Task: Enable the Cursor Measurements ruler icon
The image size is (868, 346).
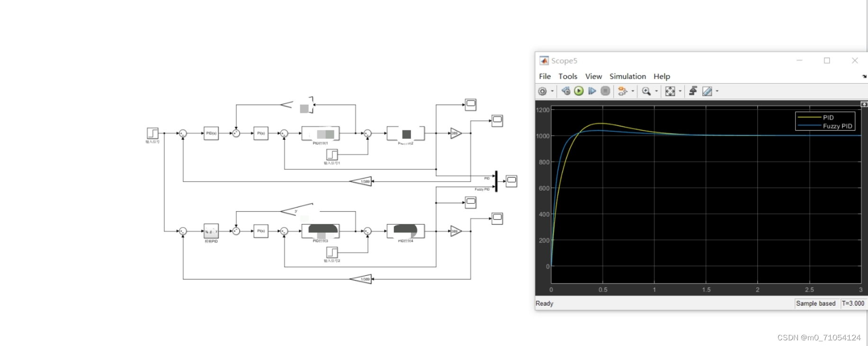Action: 707,91
